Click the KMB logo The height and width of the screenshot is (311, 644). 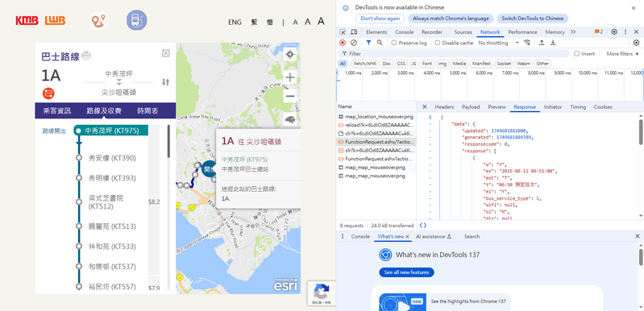[27, 20]
